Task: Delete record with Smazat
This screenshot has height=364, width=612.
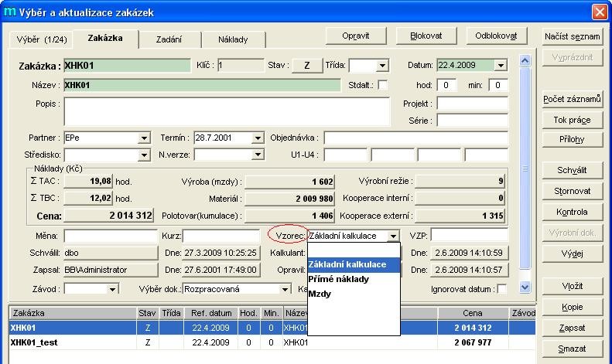Action: click(x=573, y=349)
